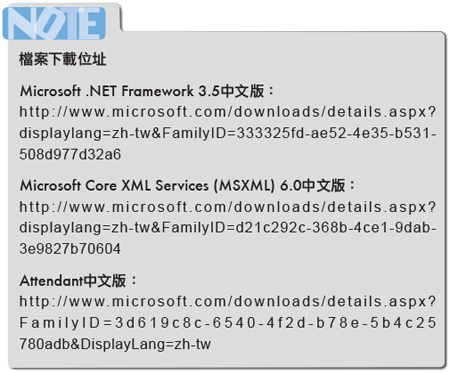Image resolution: width=450 pixels, height=374 pixels.
Task: Open the first microsoft.com/downloads/details.aspx link
Action: (x=228, y=112)
